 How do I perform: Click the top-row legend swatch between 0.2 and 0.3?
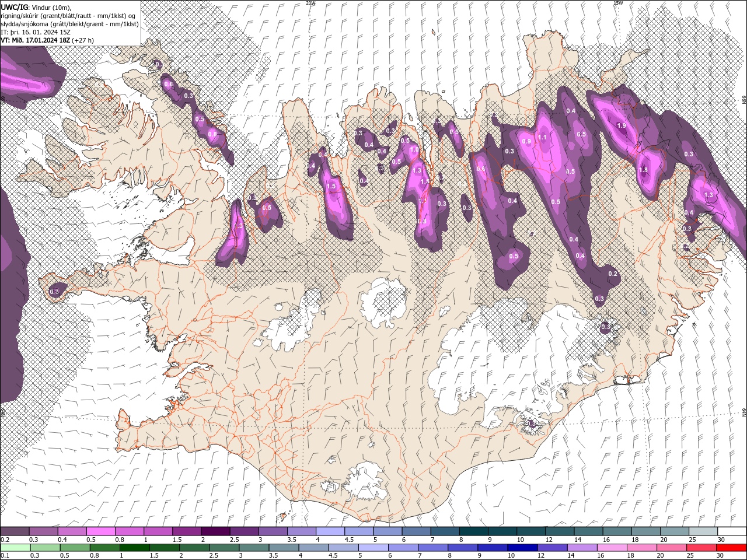pos(15,531)
